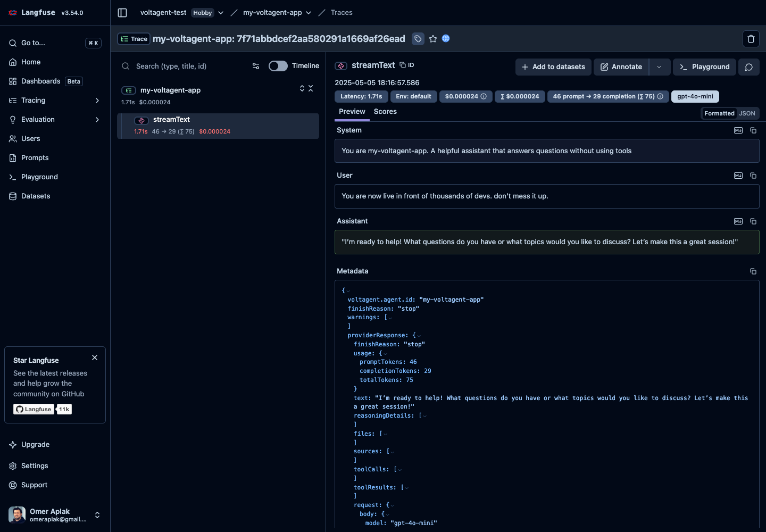This screenshot has width=766, height=532.
Task: Click the Add to datasets button
Action: [553, 67]
